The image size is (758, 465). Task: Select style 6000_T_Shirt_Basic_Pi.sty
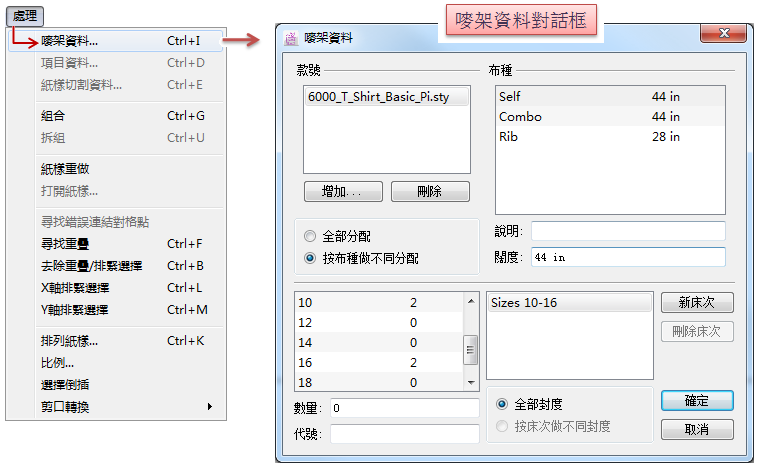[x=387, y=97]
